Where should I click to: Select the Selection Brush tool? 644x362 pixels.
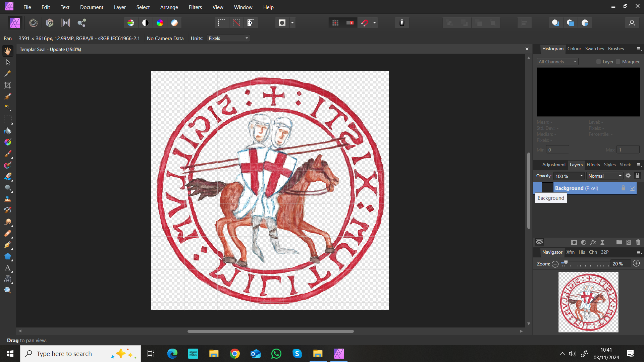point(8,97)
